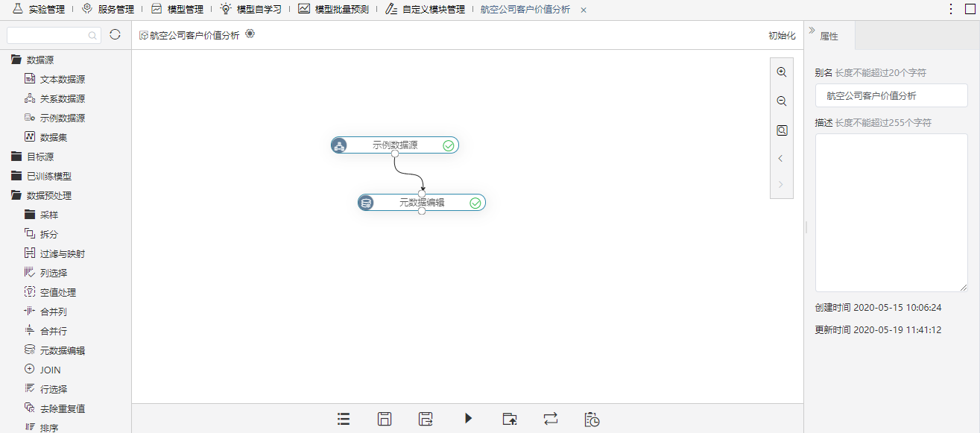
Task: Open the list view icon in bottom toolbar
Action: [x=344, y=419]
